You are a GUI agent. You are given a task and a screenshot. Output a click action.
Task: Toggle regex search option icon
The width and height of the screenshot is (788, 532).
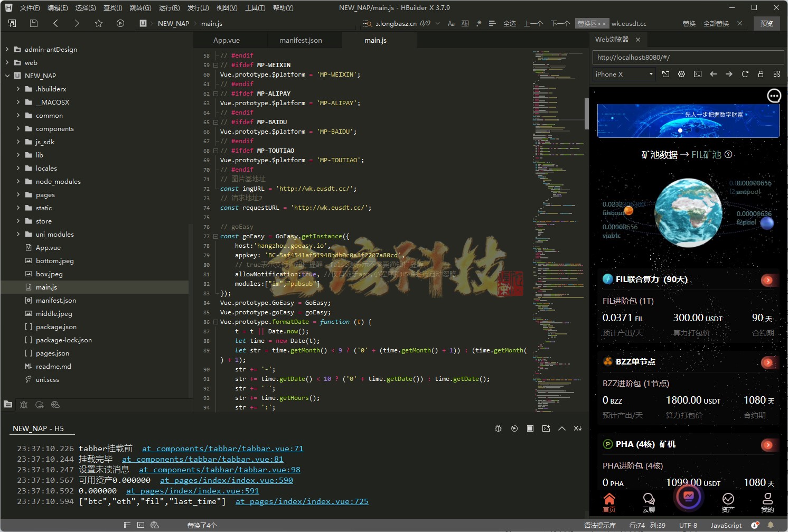pos(479,23)
